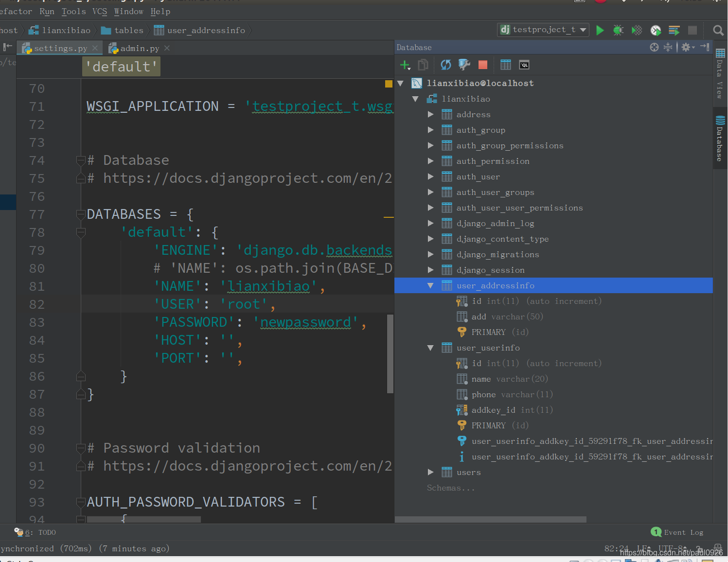Switch to admin.py tab
728x562 pixels.
coord(140,48)
